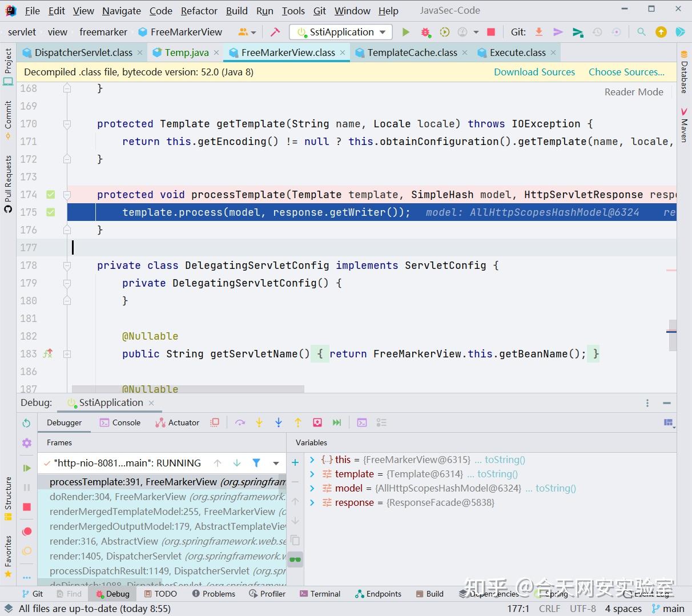Click Choose Sources link
Viewport: 692px width, 616px height.
coord(626,72)
